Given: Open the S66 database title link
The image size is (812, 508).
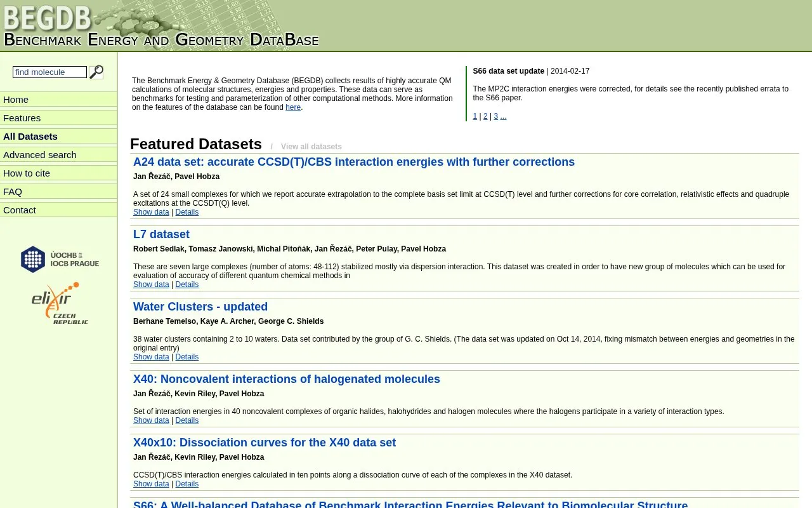Looking at the screenshot, I should pyautogui.click(x=410, y=504).
